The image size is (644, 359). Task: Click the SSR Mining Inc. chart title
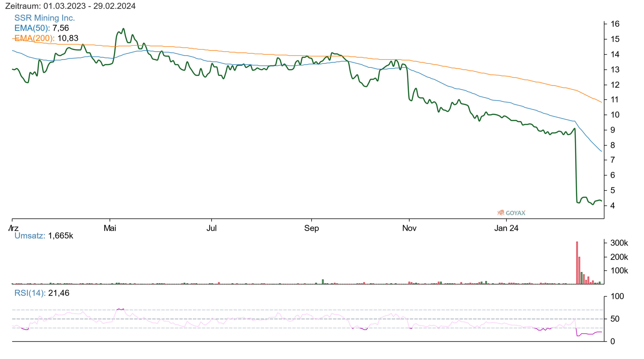45,18
